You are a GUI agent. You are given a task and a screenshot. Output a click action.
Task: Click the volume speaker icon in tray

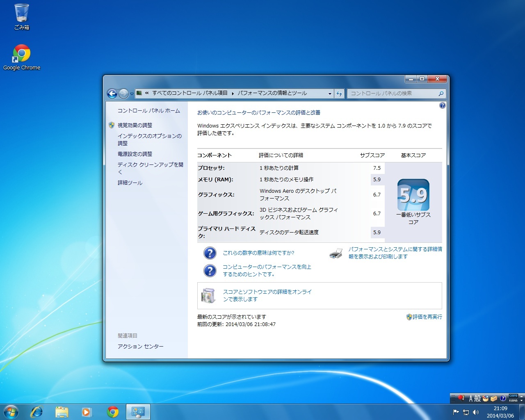(x=476, y=412)
